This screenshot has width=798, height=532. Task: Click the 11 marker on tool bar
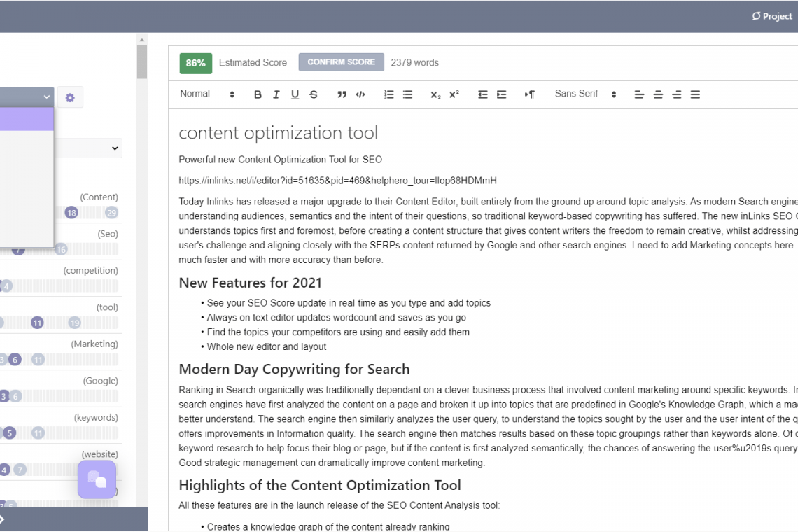tap(37, 323)
